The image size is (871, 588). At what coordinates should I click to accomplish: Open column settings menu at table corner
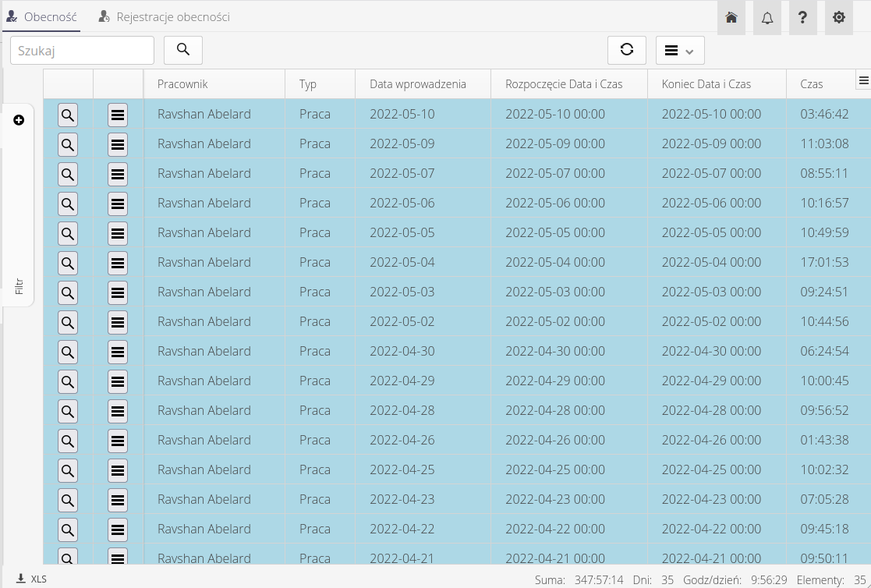coord(863,80)
